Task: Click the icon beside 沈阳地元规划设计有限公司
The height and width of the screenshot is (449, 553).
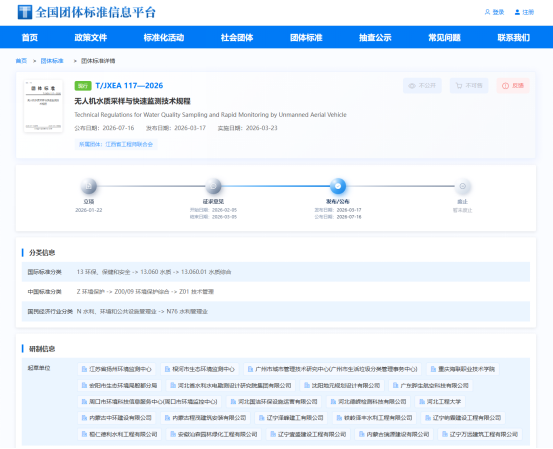Action: click(x=307, y=386)
